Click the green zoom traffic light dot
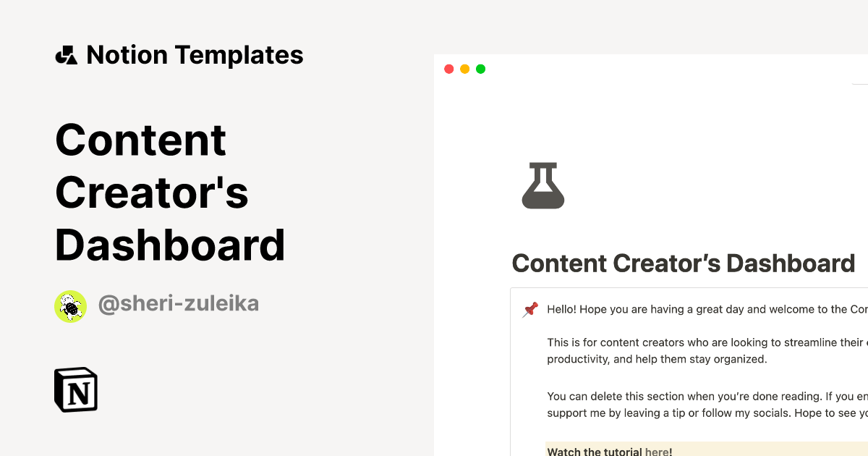The image size is (868, 456). [480, 68]
